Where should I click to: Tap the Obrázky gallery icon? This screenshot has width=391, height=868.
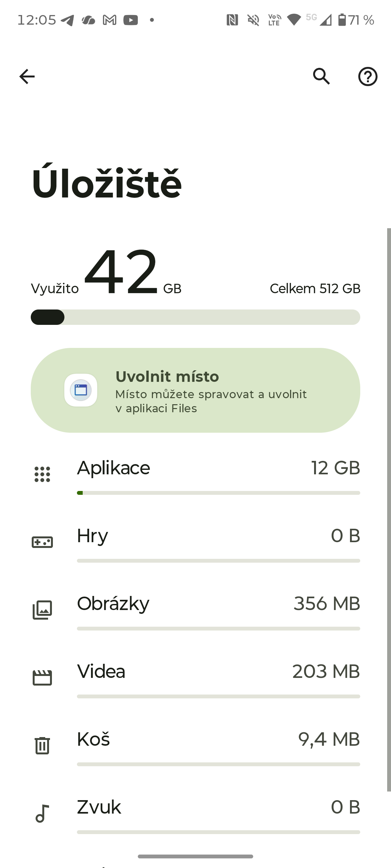pyautogui.click(x=42, y=610)
